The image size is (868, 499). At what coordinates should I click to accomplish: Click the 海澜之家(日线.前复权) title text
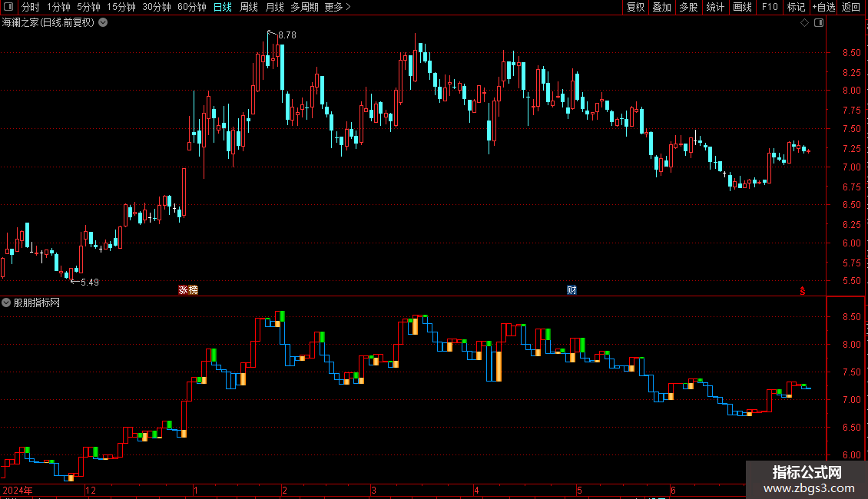point(48,23)
